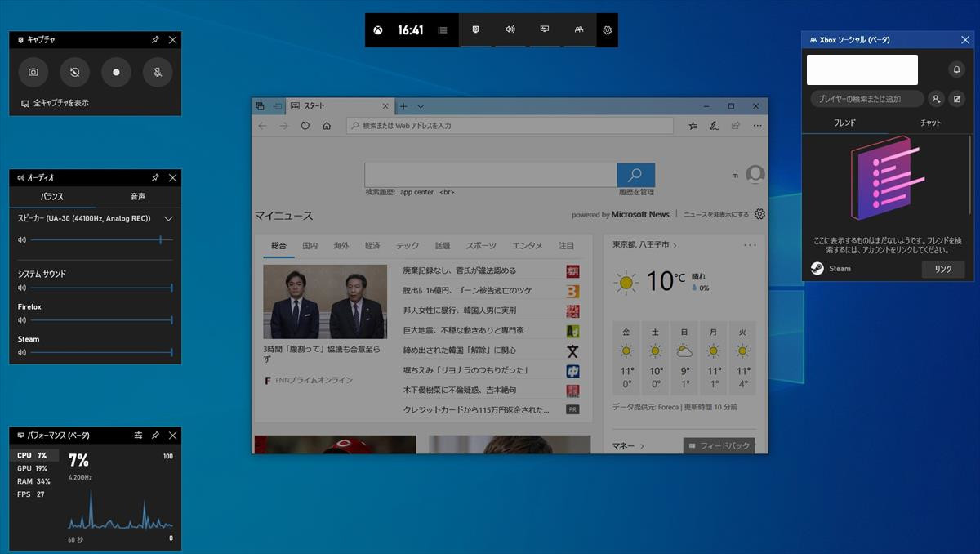Switch to the 音声 tab in Audio
Screen dimensions: 980x554
click(x=137, y=197)
